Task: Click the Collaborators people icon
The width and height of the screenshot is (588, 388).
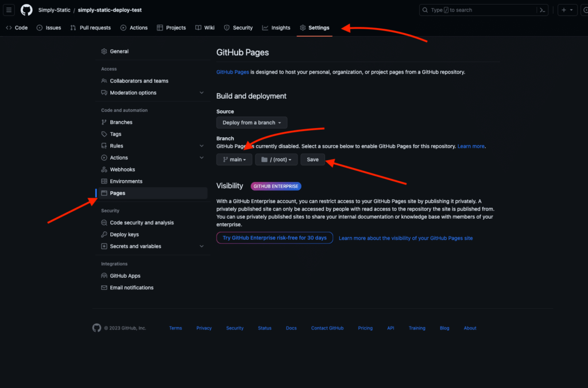Action: tap(104, 81)
